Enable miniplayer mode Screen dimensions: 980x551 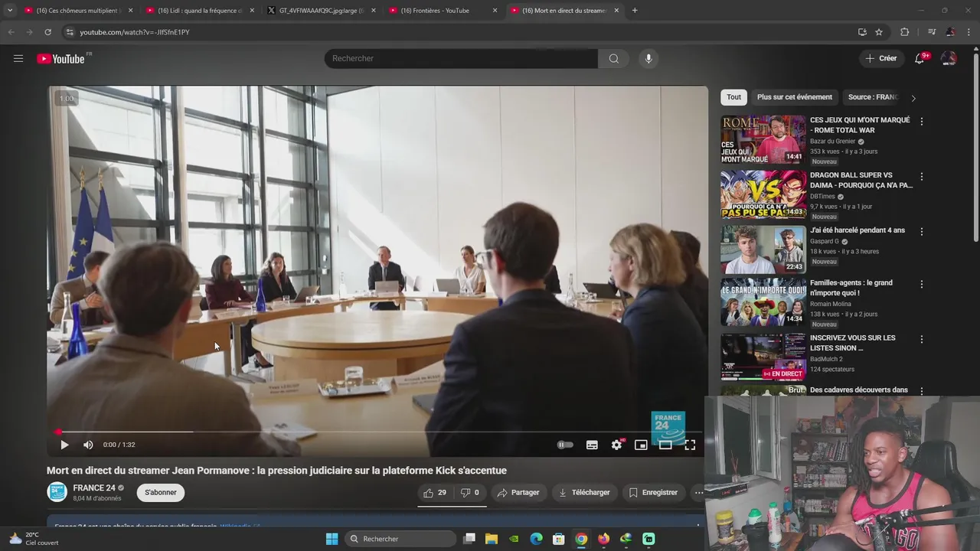(x=641, y=445)
